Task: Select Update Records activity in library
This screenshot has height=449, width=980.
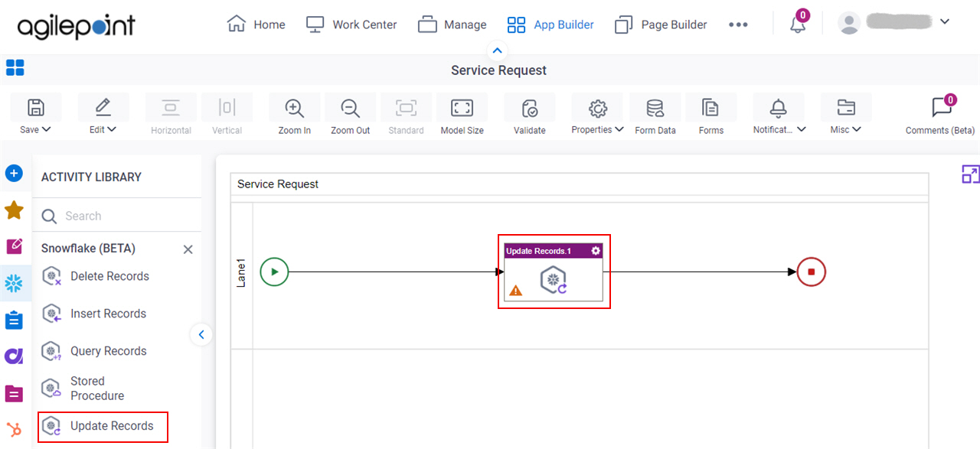Action: (x=103, y=426)
